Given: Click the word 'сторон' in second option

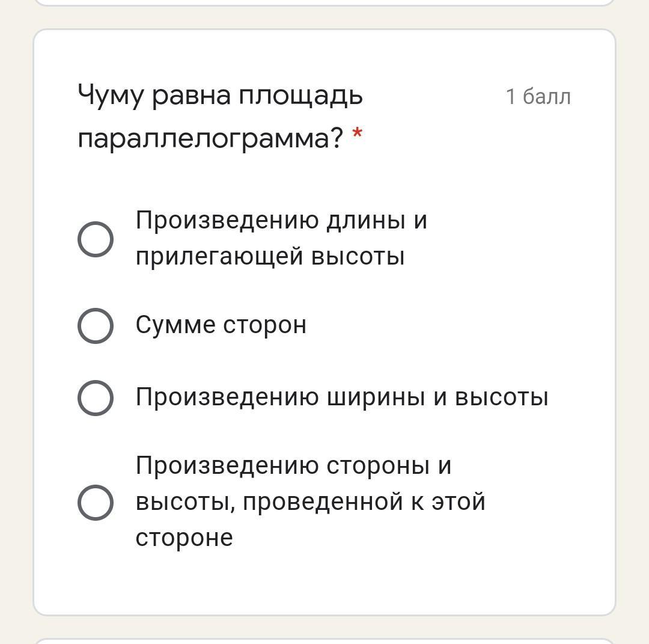Looking at the screenshot, I should (264, 325).
